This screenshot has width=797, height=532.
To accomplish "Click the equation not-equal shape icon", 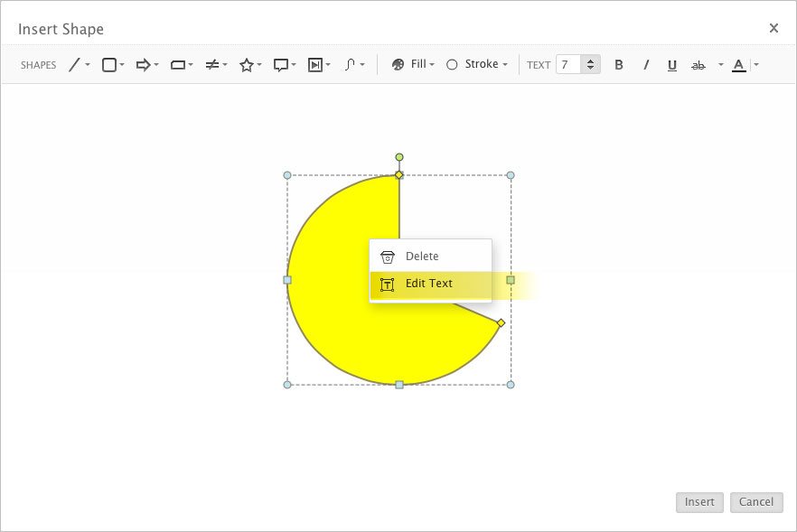I will click(x=212, y=65).
